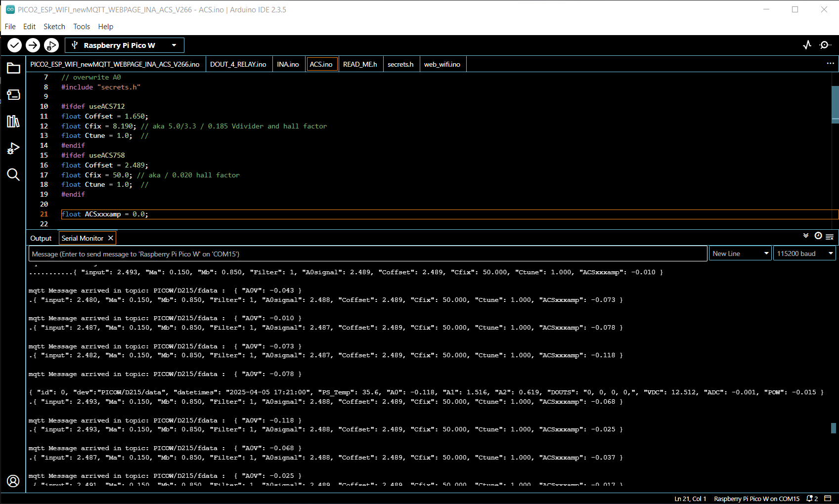Click the 'float ACSxxxamp = 0.0;' code line
This screenshot has height=504, width=839.
[105, 214]
